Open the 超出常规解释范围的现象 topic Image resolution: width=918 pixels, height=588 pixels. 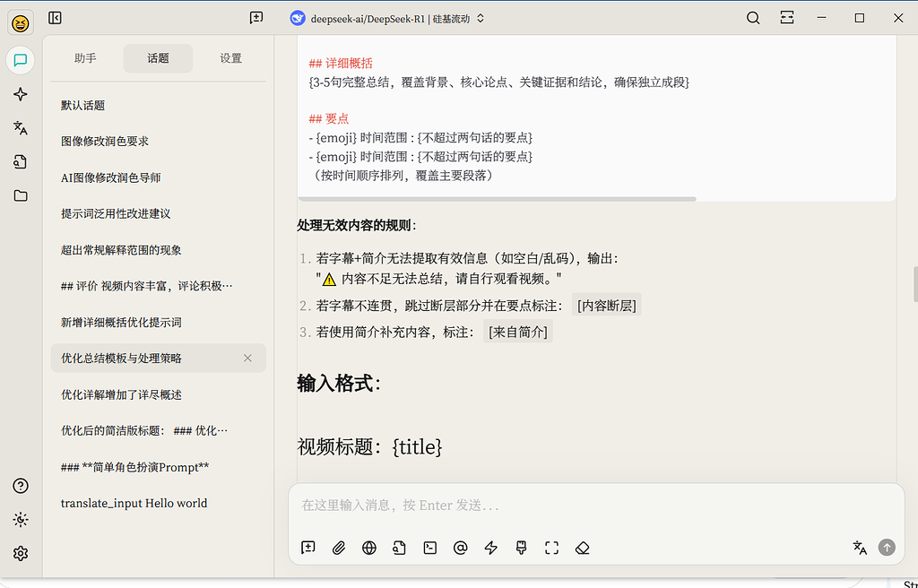tap(158, 250)
